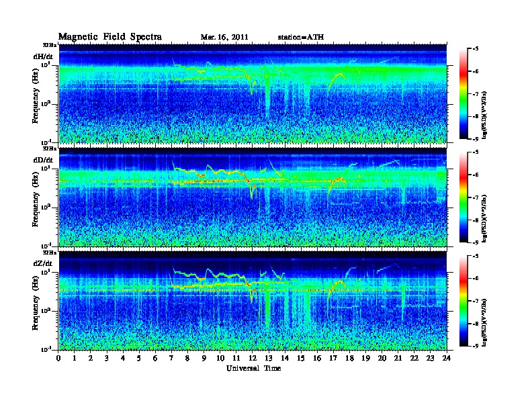The height and width of the screenshot is (411, 532).
Task: Click the "2" hour tick label
Action: pyautogui.click(x=91, y=358)
